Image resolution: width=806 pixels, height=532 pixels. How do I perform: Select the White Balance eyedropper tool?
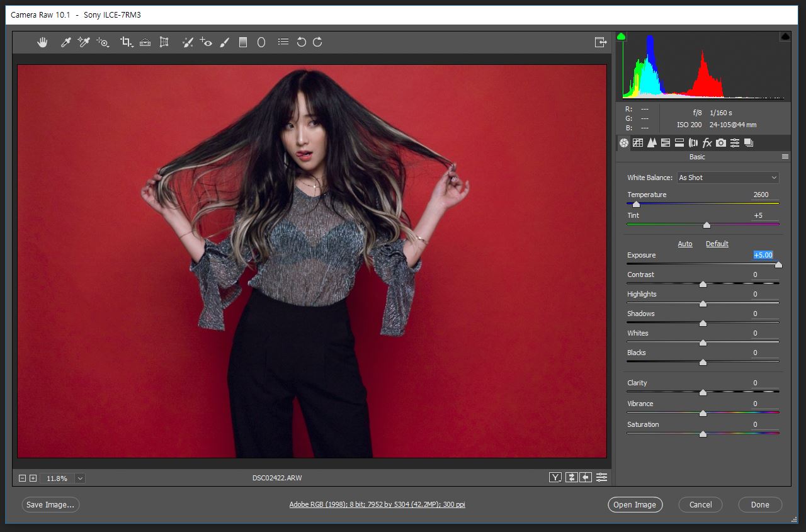click(65, 42)
